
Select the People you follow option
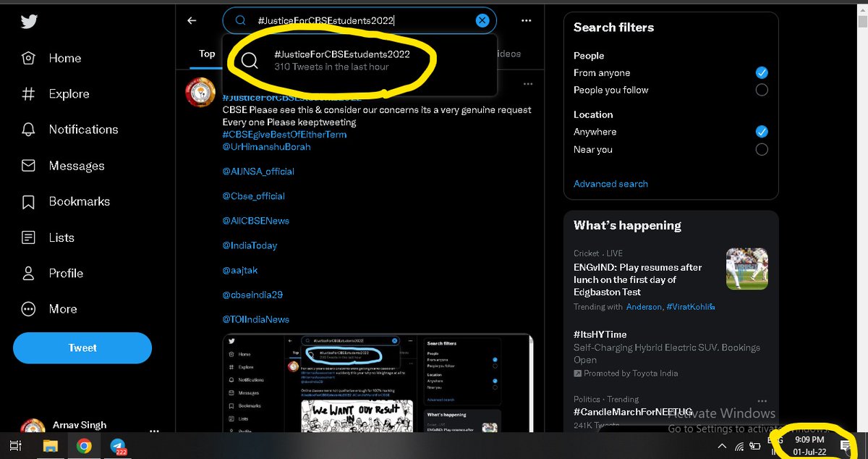[x=761, y=90]
